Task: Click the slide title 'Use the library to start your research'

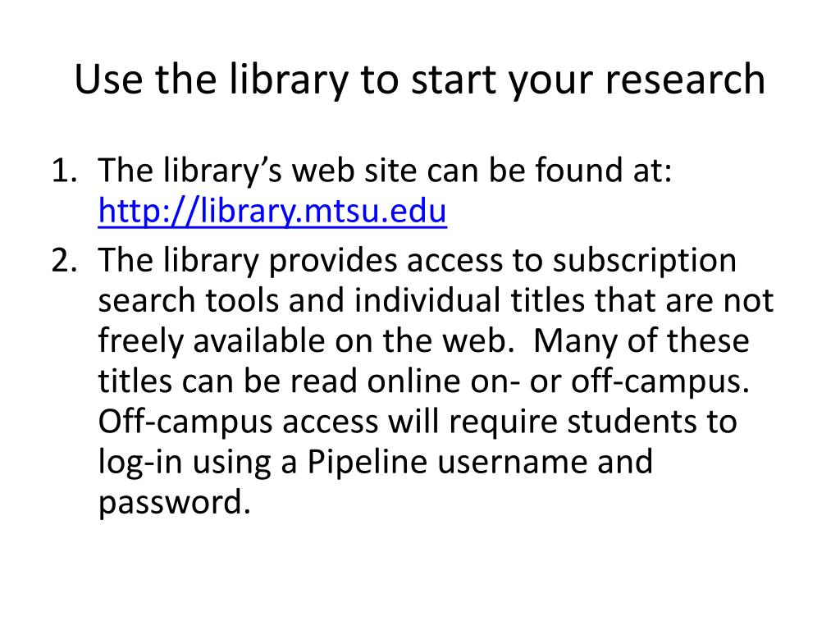Action: pyautogui.click(x=419, y=80)
